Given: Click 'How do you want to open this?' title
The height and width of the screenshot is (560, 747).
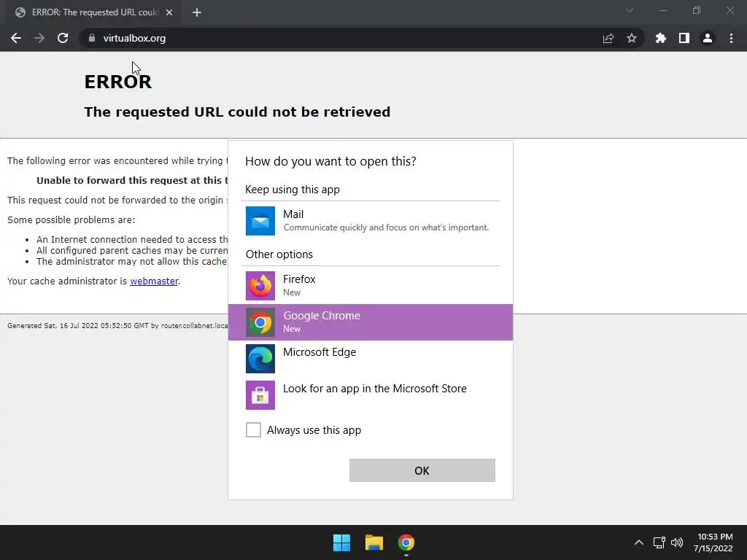Looking at the screenshot, I should coord(330,161).
